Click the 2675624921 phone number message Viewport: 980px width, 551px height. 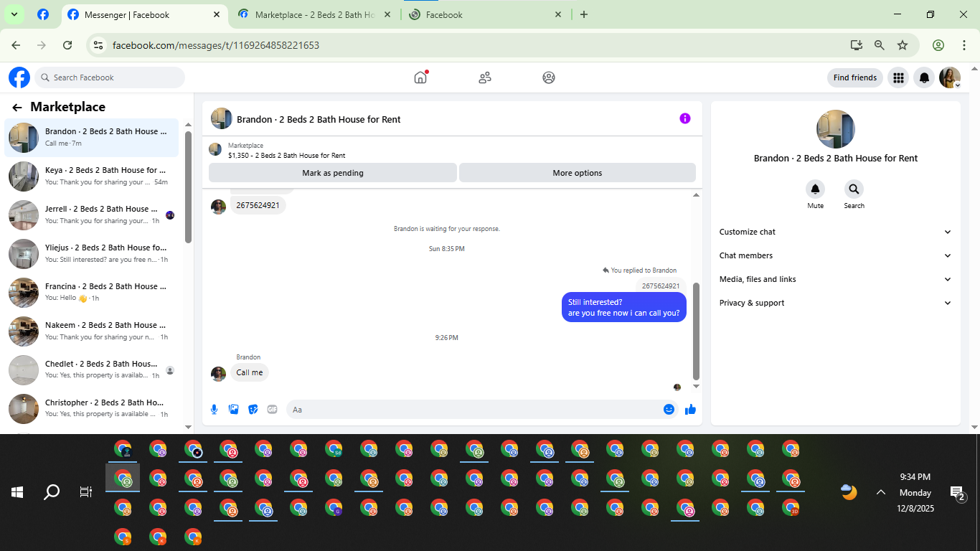point(258,205)
